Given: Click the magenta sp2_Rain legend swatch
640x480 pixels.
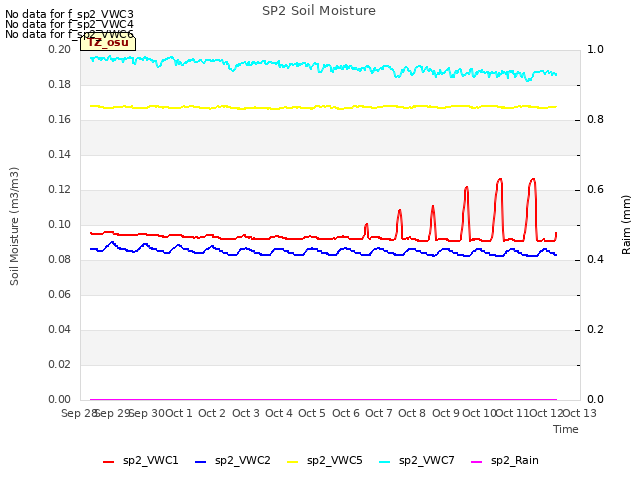Looking at the screenshot, I should 476,462.
